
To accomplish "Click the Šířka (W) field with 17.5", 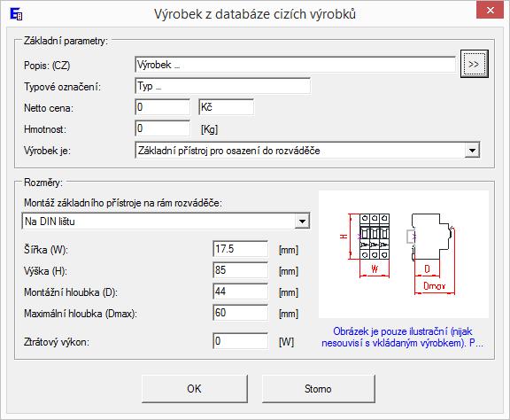I will [x=240, y=249].
